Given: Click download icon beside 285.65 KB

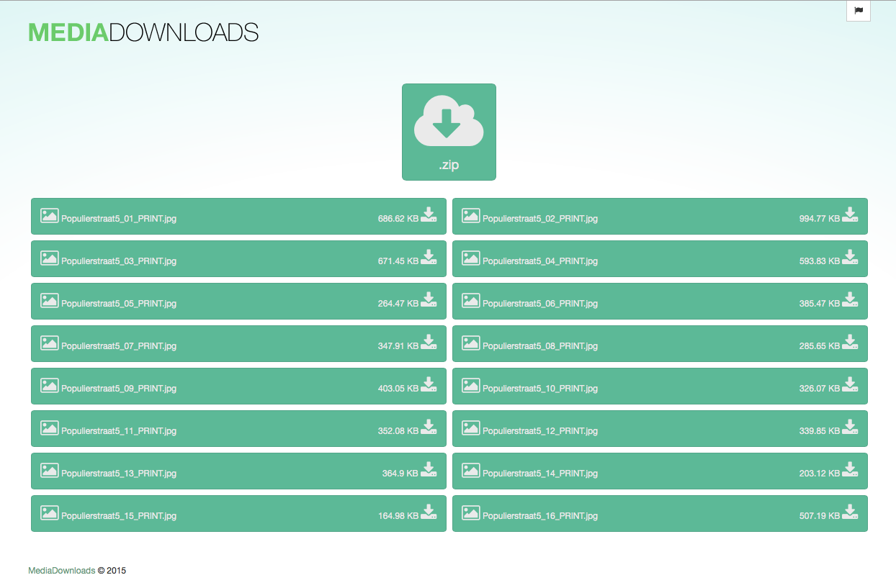Looking at the screenshot, I should pyautogui.click(x=850, y=343).
